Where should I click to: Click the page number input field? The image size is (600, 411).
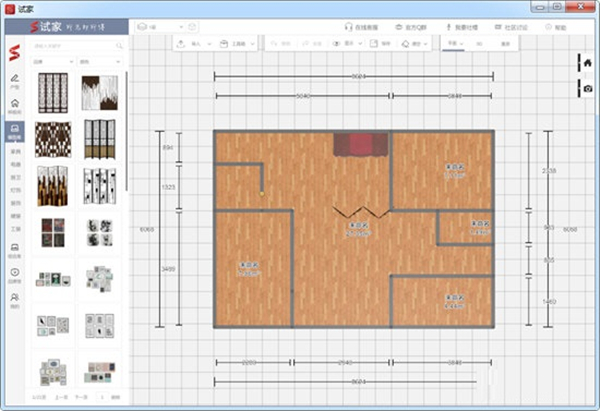tap(104, 398)
